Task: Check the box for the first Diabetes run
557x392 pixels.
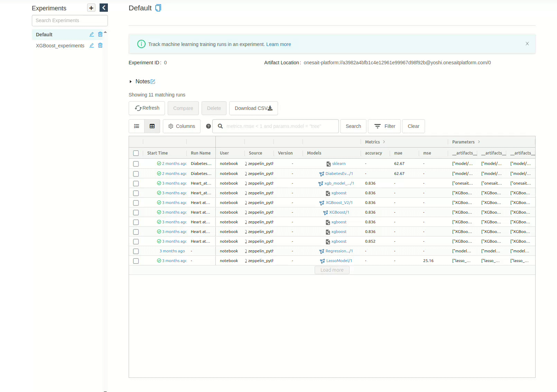Action: 136,164
